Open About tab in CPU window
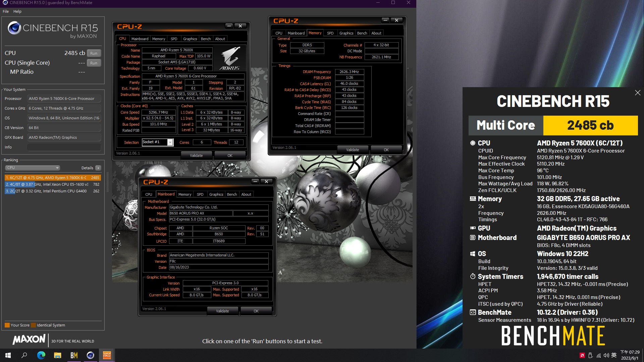This screenshot has height=362, width=644. click(x=220, y=39)
